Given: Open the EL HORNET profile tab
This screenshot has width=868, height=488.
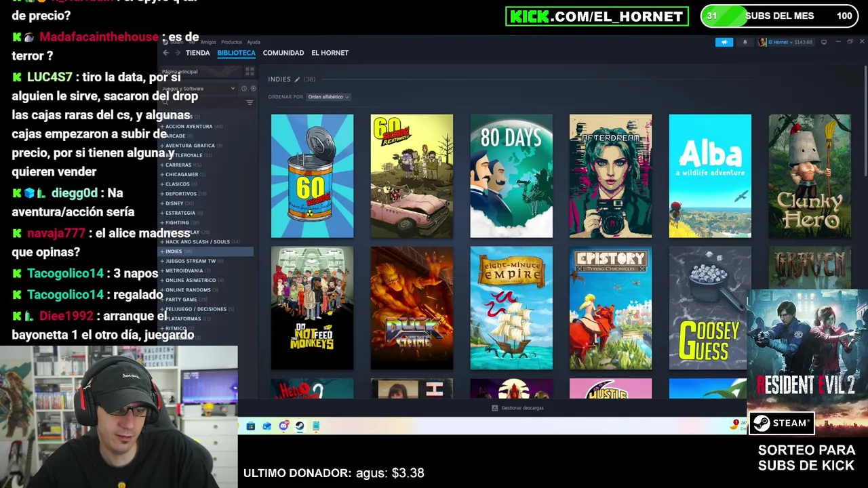Looking at the screenshot, I should pos(330,53).
